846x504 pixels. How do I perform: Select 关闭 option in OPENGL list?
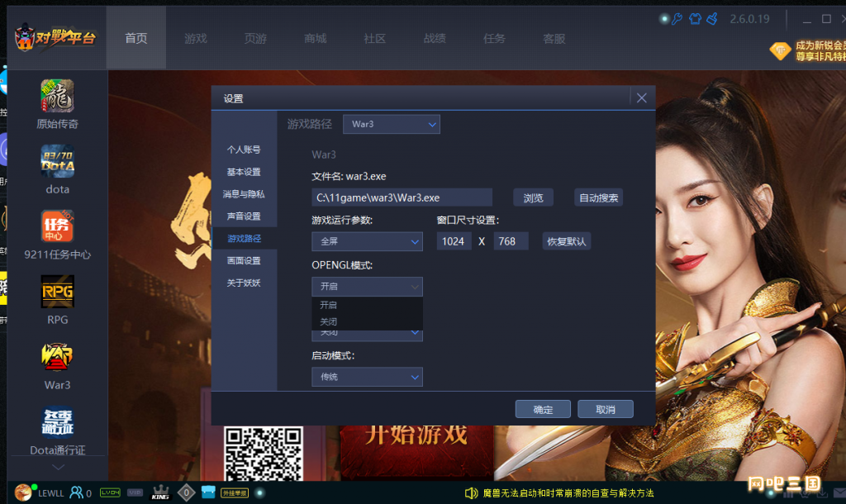tap(367, 321)
